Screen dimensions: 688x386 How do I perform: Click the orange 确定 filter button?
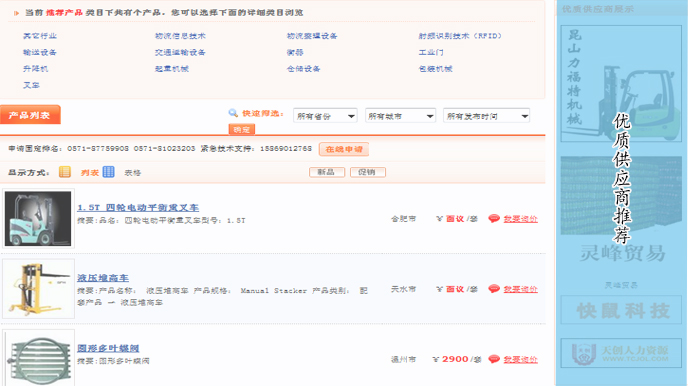(x=242, y=129)
